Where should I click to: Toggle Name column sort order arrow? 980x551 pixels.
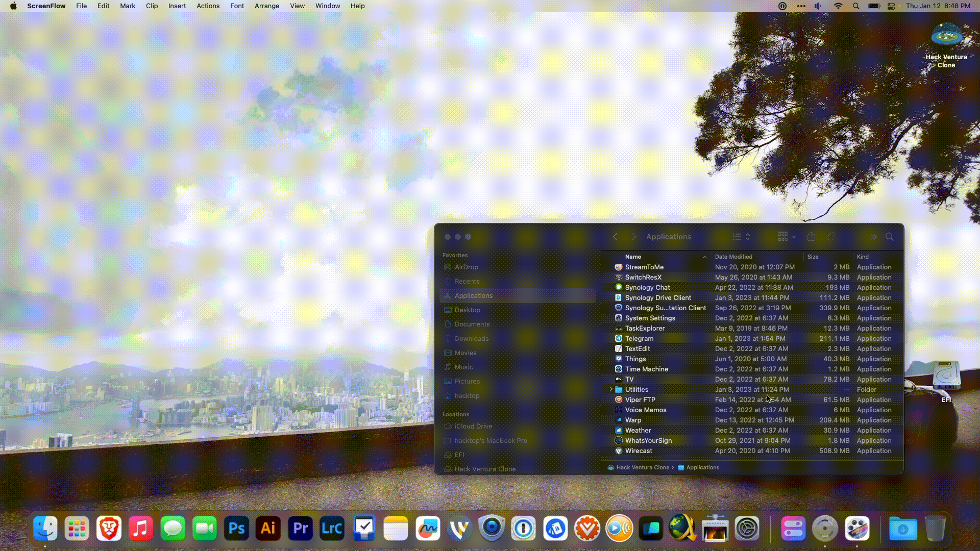pos(705,257)
